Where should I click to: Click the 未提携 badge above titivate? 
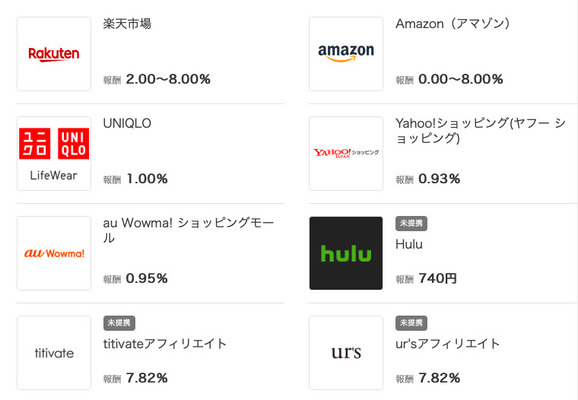[119, 323]
